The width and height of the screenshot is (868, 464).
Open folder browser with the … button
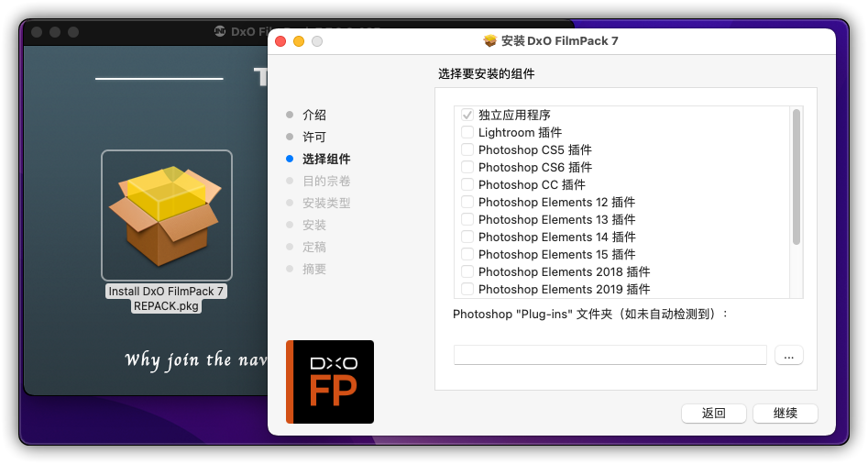(789, 356)
